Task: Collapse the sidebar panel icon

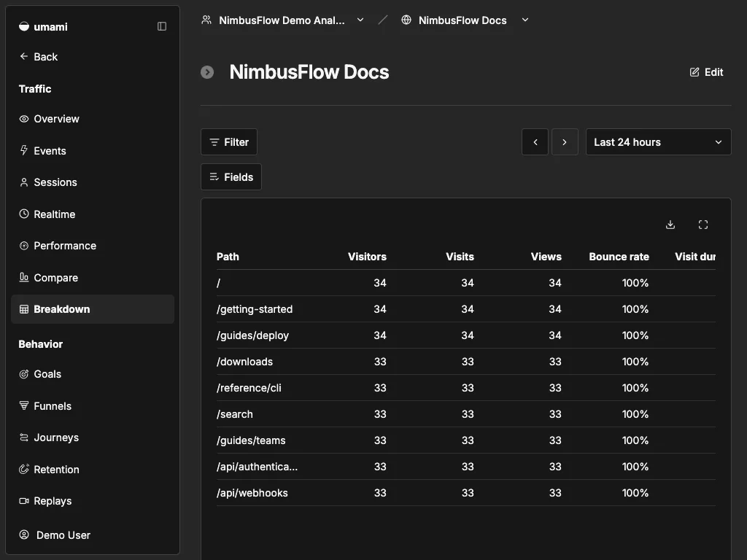Action: point(162,26)
